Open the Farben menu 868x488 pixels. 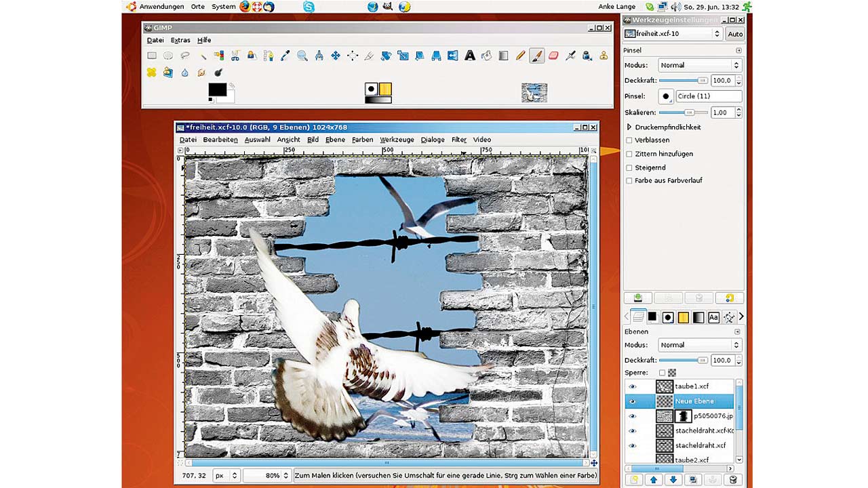point(363,140)
